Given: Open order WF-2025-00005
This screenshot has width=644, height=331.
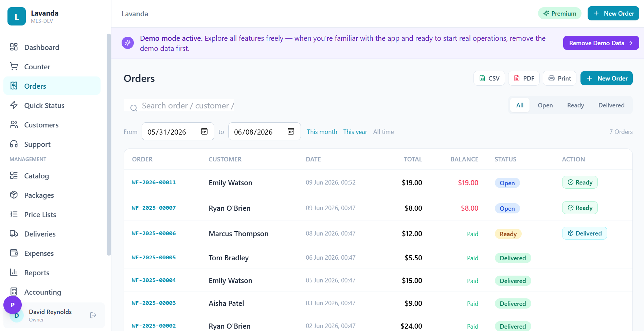Looking at the screenshot, I should coord(154,258).
